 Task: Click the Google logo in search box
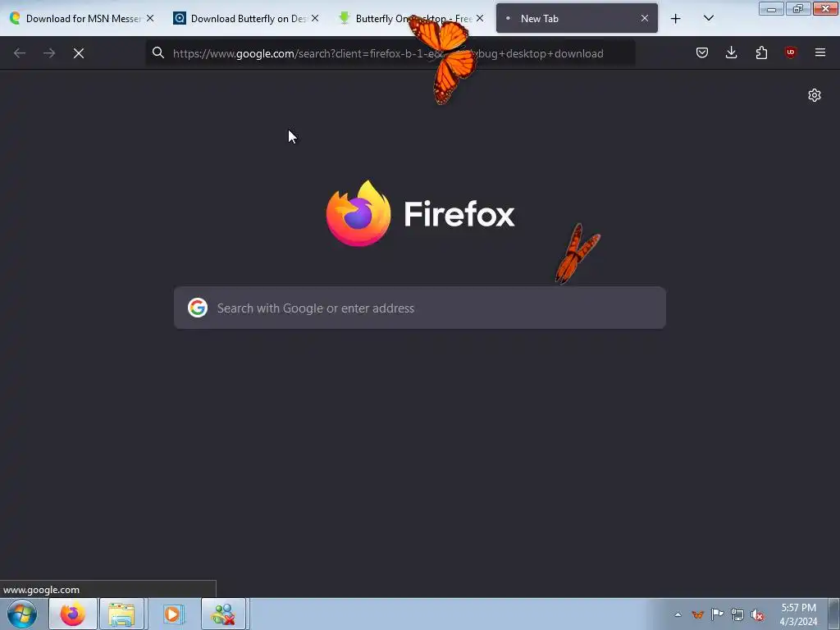pos(198,308)
